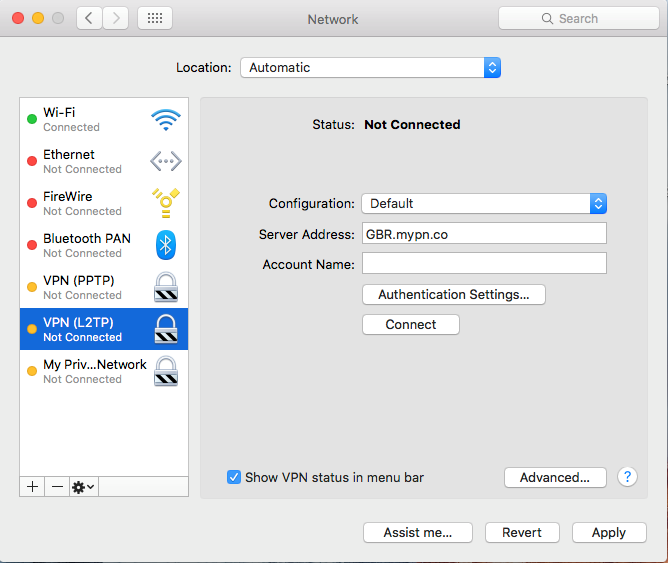This screenshot has height=563, width=668.
Task: Click the minus button to remove service
Action: pyautogui.click(x=57, y=486)
